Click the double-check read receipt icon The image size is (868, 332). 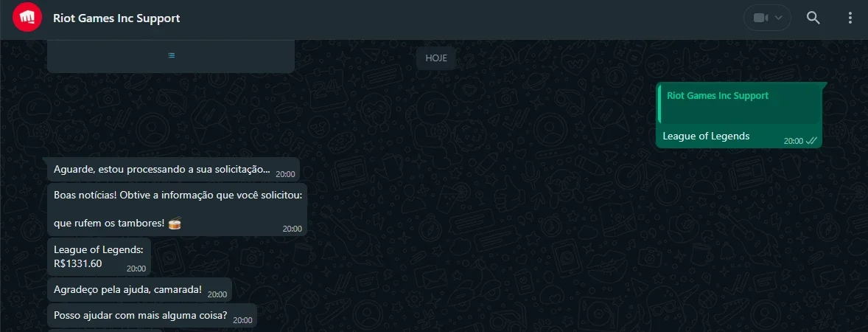pyautogui.click(x=811, y=141)
